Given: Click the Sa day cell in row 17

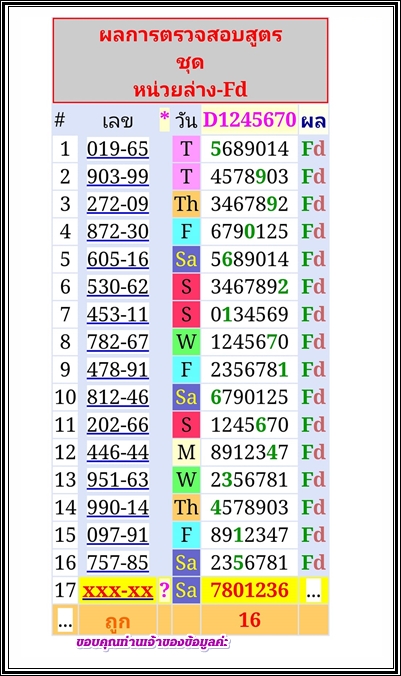Looking at the screenshot, I should [186, 590].
